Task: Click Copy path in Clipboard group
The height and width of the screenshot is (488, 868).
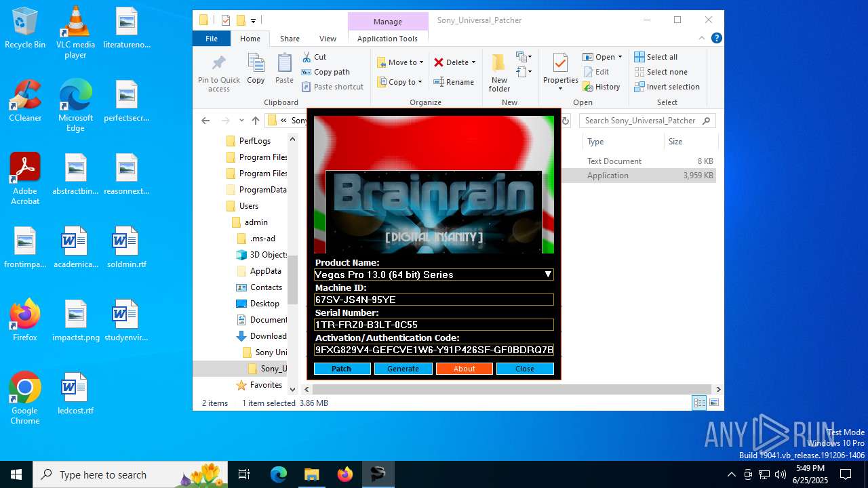Action: 326,72
